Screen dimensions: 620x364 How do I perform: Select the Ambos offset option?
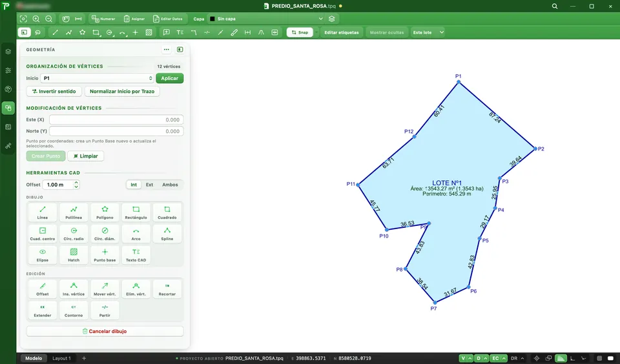(170, 185)
